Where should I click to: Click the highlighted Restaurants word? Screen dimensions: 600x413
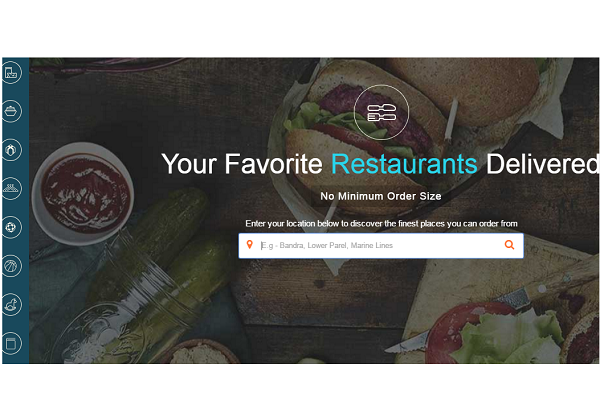[x=404, y=164]
